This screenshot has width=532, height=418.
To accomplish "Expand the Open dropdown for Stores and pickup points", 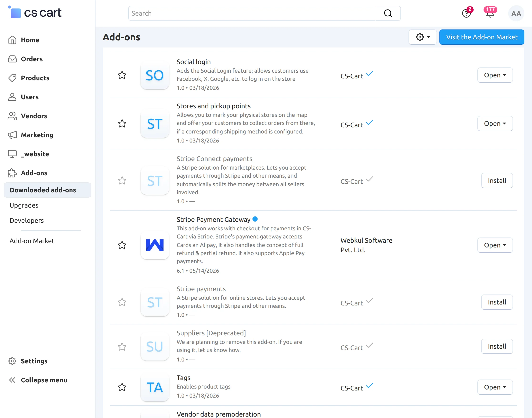I will click(495, 123).
